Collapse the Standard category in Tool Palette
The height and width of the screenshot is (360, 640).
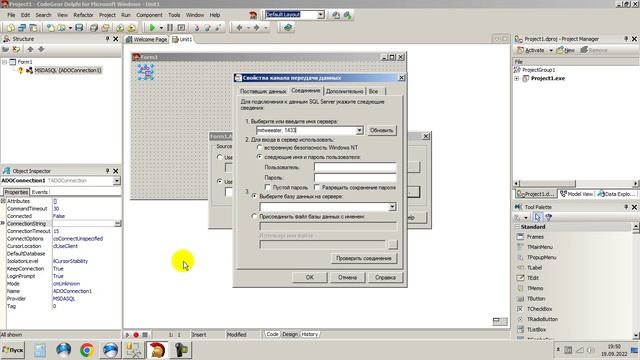517,227
